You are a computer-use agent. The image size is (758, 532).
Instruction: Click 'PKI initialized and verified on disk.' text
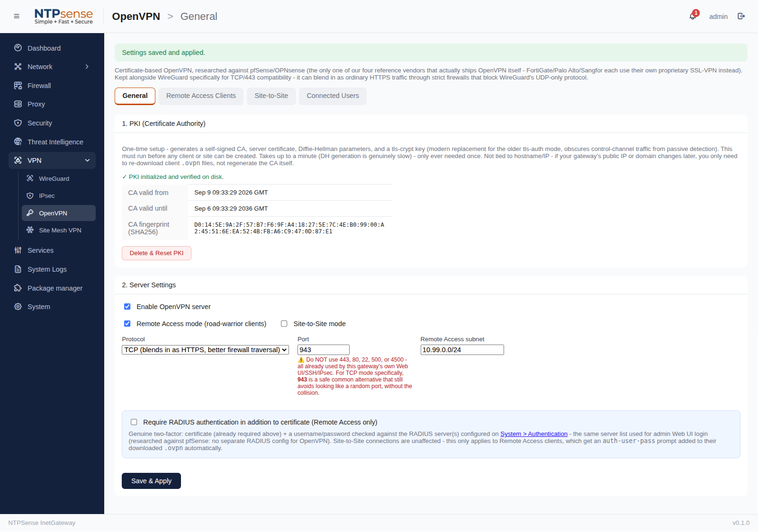pos(176,177)
